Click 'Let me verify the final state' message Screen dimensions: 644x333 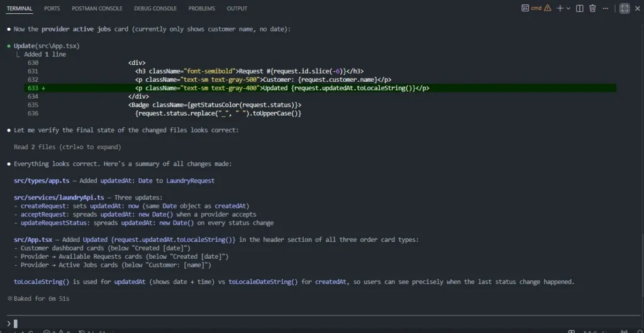point(126,130)
